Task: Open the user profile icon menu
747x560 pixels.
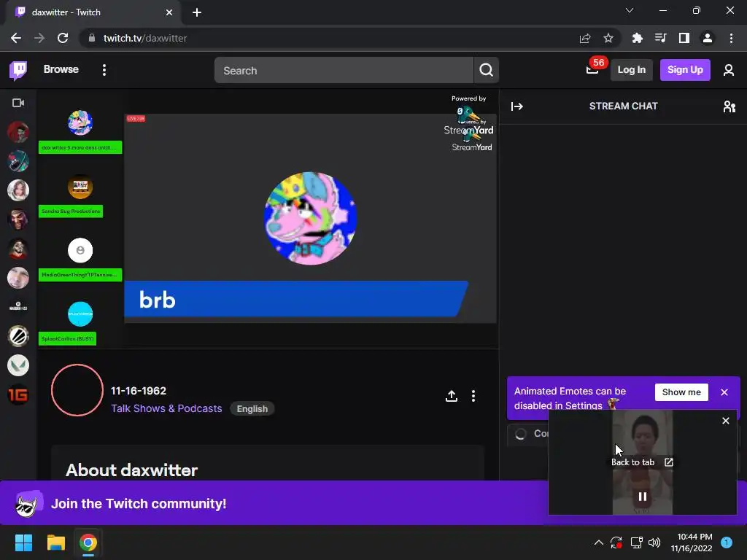Action: [x=729, y=70]
